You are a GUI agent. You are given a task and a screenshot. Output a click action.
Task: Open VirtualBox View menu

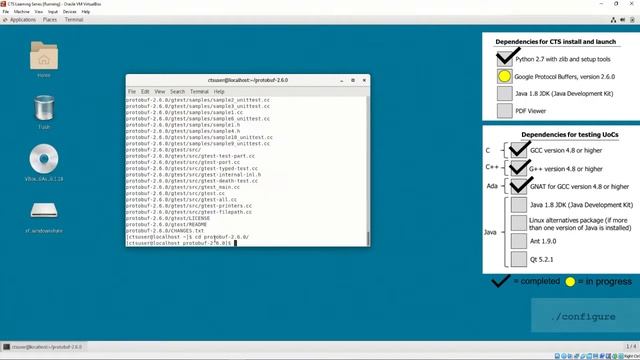pos(38,12)
